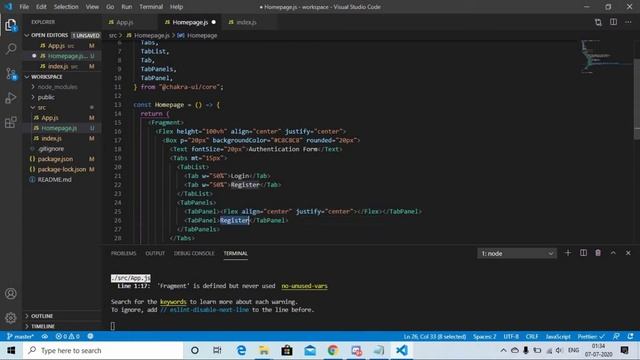Viewport: 640px width, 360px height.
Task: Click Homepage breadcrumb symbol
Action: tap(198, 36)
